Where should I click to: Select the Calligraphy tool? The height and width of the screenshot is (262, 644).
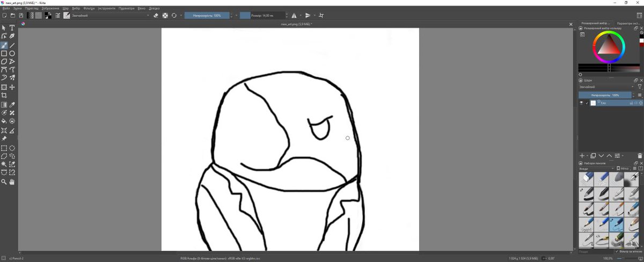point(12,36)
